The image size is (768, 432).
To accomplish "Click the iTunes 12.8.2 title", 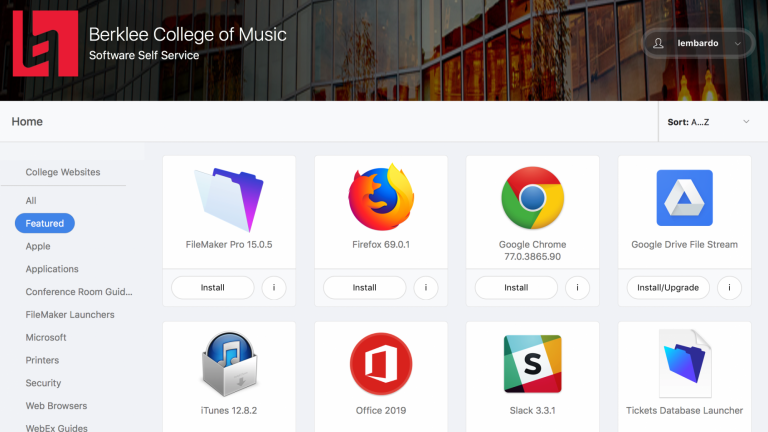I will pos(229,410).
